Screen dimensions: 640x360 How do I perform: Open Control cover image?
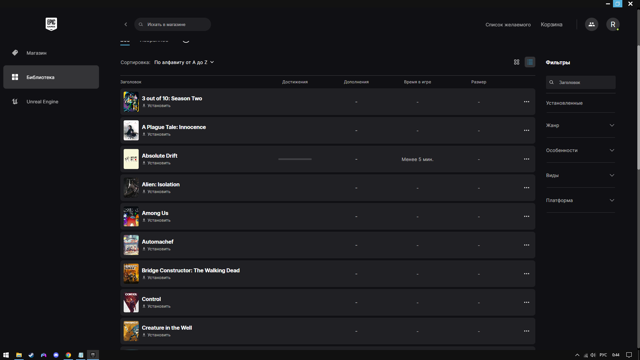pyautogui.click(x=131, y=302)
